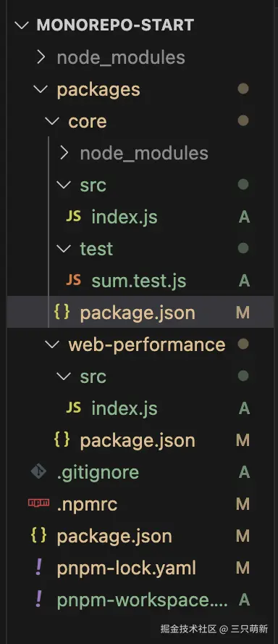The image size is (278, 644).
Task: Open the pnpm-lock.yaml file
Action: click(126, 569)
